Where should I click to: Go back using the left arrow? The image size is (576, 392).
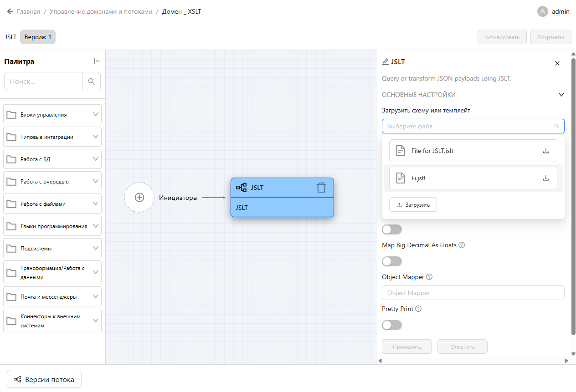[10, 11]
